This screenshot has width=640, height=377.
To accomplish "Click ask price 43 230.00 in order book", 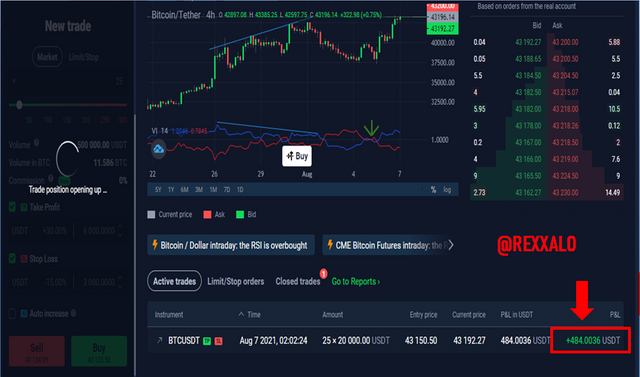I will (565, 192).
